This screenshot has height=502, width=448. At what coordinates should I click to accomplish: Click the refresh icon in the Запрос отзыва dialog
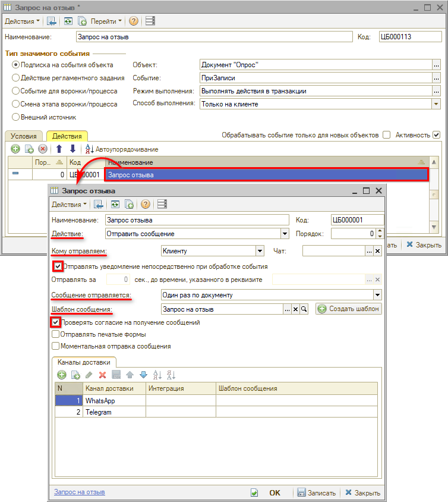click(115, 204)
